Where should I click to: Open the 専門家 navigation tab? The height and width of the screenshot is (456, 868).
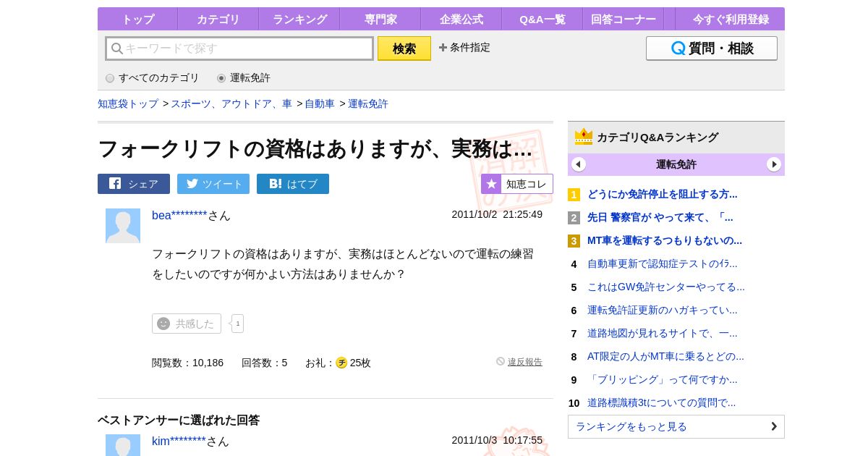[380, 20]
